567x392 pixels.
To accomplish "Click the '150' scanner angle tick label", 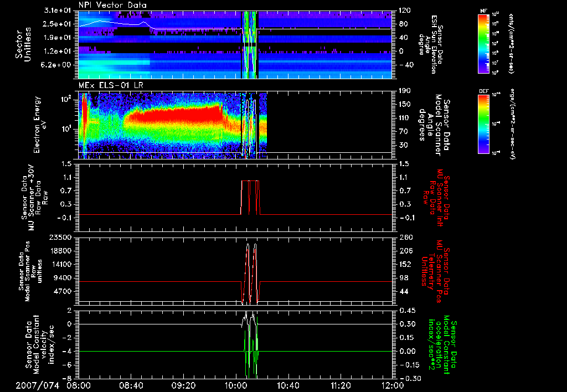I will pyautogui.click(x=405, y=104).
